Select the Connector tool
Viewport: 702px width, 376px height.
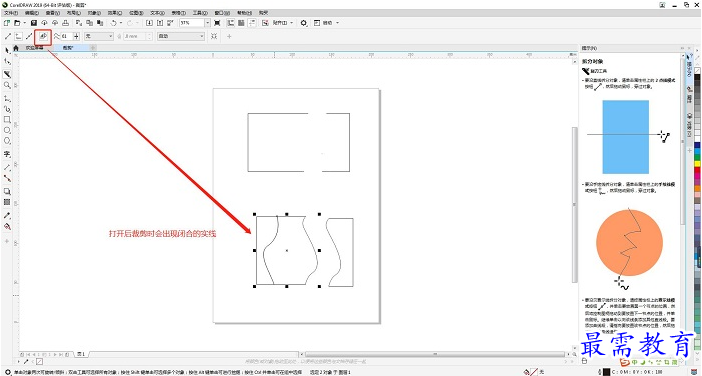point(7,178)
